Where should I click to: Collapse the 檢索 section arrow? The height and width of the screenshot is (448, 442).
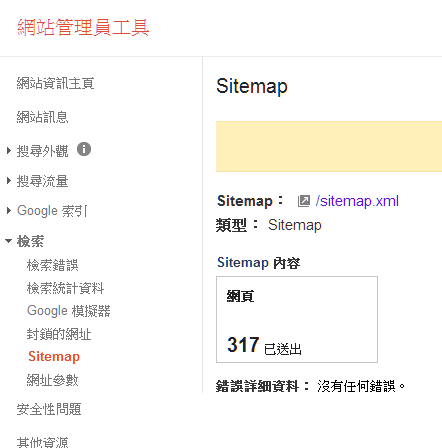[x=9, y=241]
